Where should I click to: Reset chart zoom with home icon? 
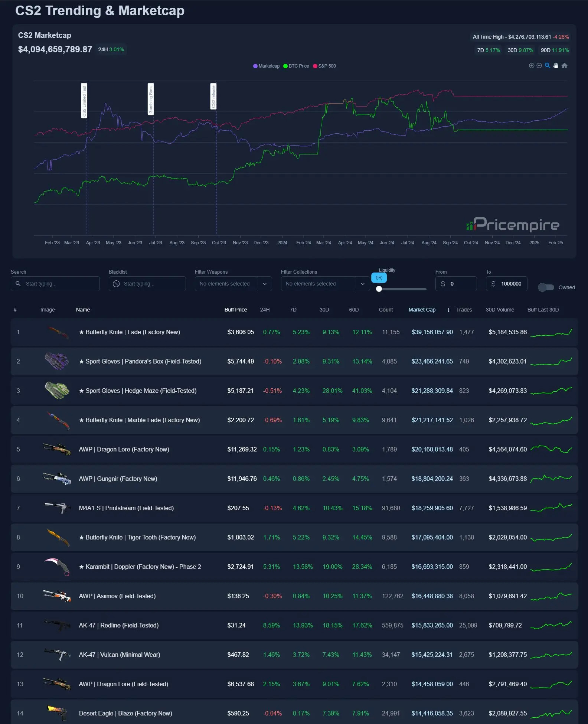click(x=564, y=66)
